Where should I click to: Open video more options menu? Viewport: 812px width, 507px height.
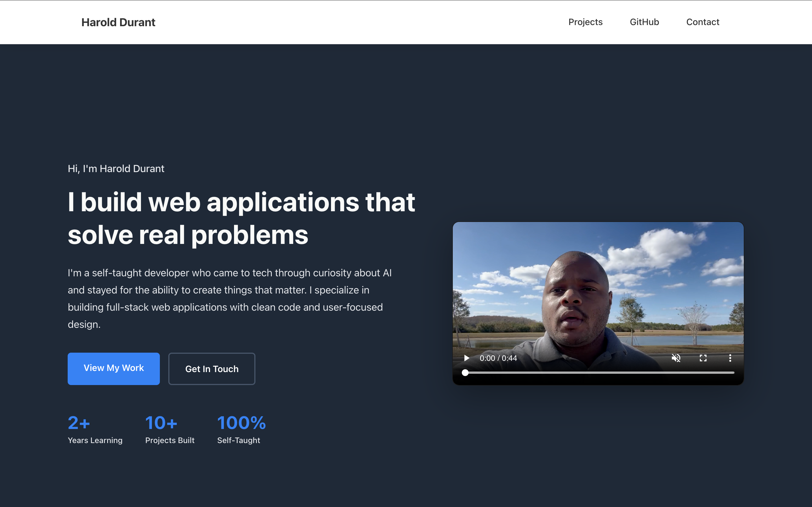(730, 358)
